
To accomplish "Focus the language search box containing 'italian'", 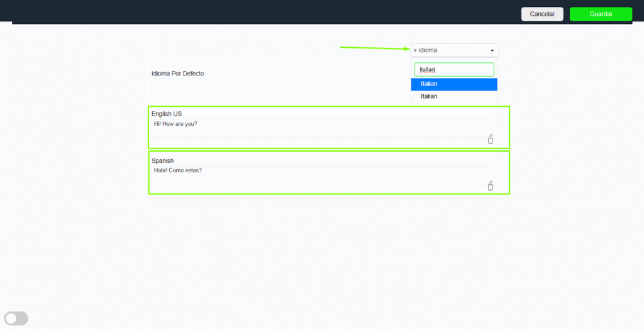I will (x=454, y=70).
